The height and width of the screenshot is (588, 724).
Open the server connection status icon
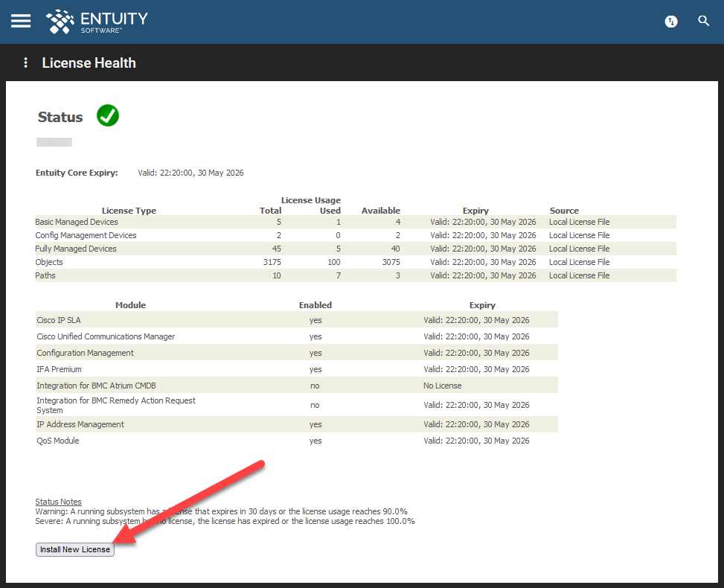pyautogui.click(x=671, y=22)
